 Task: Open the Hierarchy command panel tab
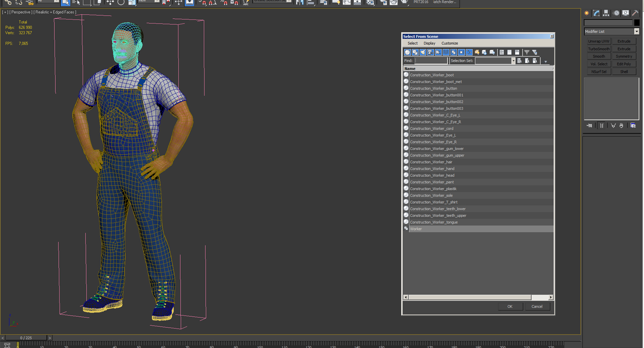(606, 13)
